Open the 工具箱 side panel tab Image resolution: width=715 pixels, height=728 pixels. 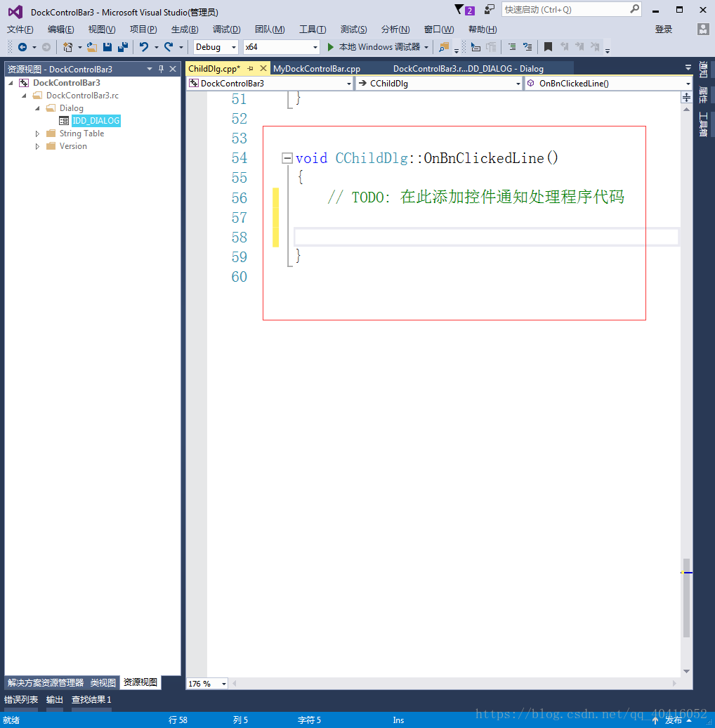point(703,124)
